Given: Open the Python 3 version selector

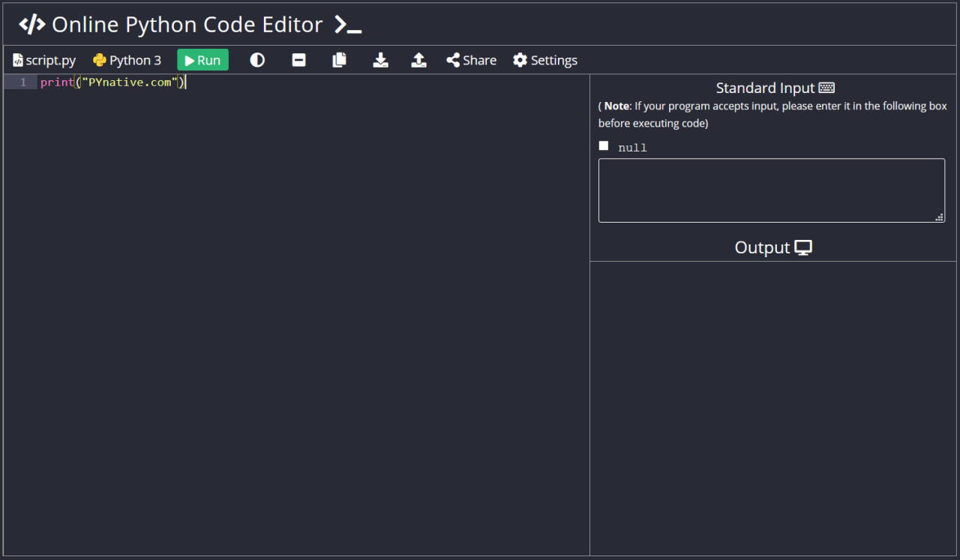Looking at the screenshot, I should click(x=135, y=60).
